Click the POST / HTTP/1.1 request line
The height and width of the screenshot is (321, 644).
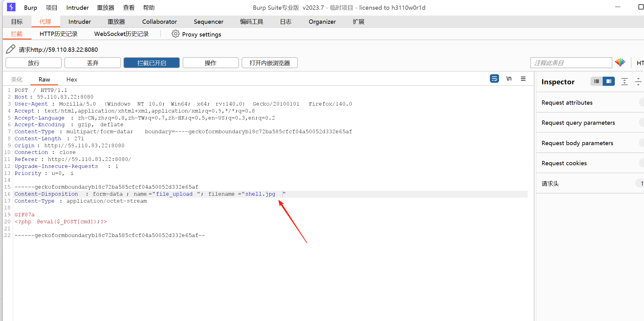tap(41, 90)
